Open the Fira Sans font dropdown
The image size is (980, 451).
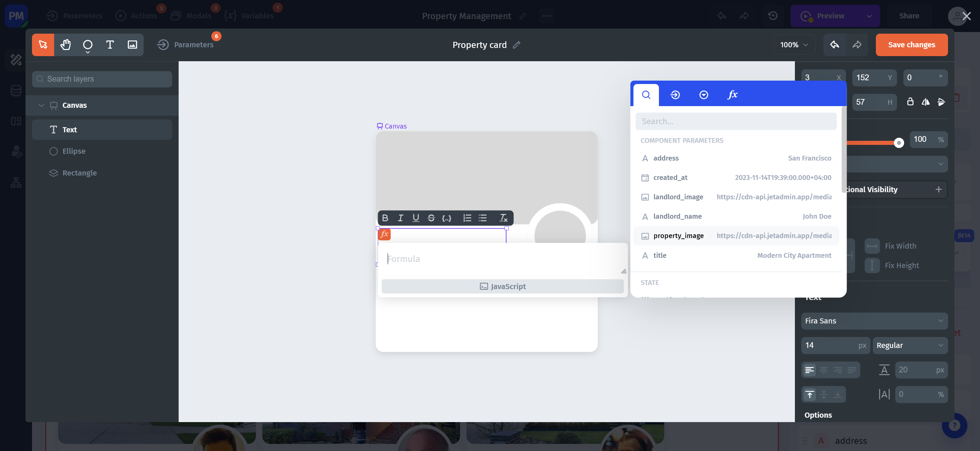(874, 321)
